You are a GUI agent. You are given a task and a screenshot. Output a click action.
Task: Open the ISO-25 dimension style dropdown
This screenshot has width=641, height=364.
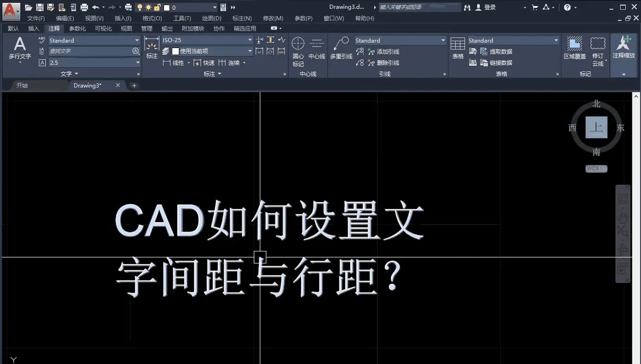coord(249,40)
